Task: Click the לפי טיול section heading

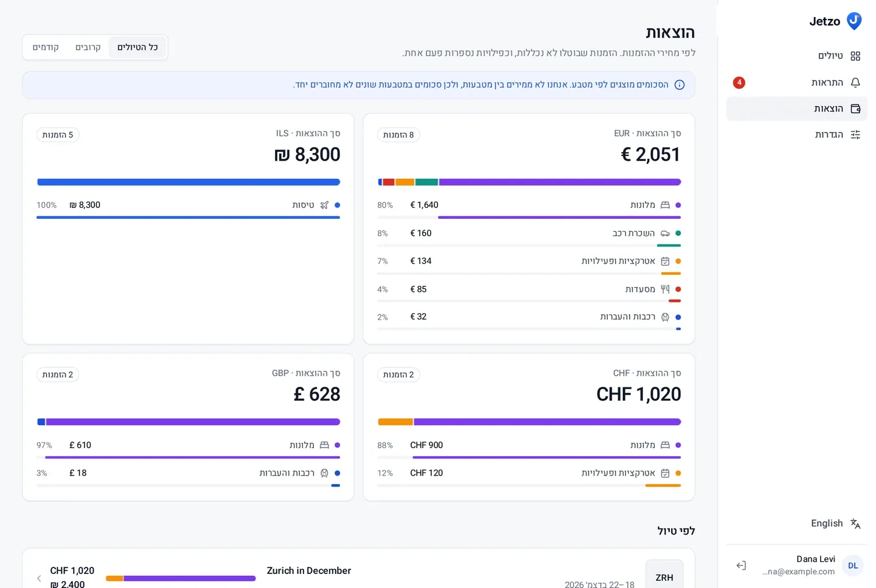Action: (676, 531)
